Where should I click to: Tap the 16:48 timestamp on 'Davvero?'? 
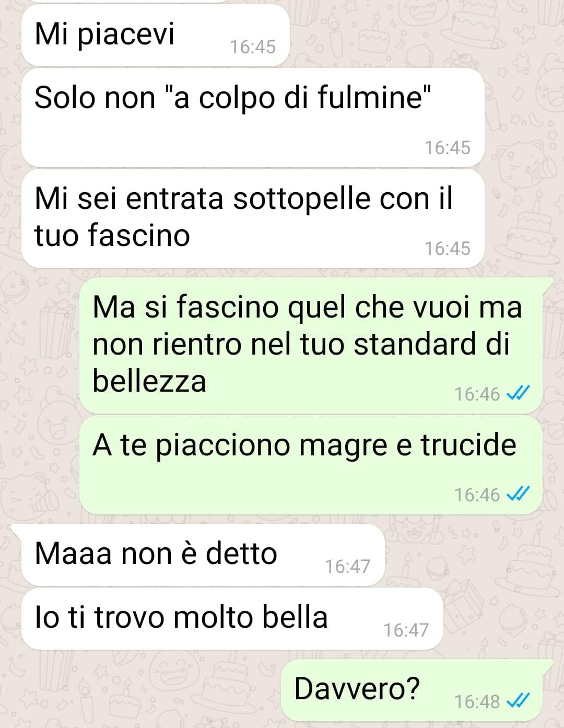pos(477,701)
